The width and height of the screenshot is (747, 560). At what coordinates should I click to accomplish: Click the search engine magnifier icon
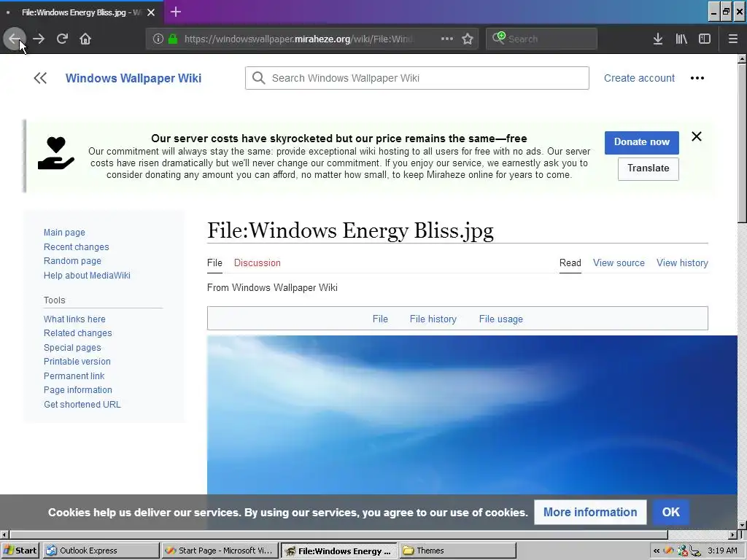[498, 38]
